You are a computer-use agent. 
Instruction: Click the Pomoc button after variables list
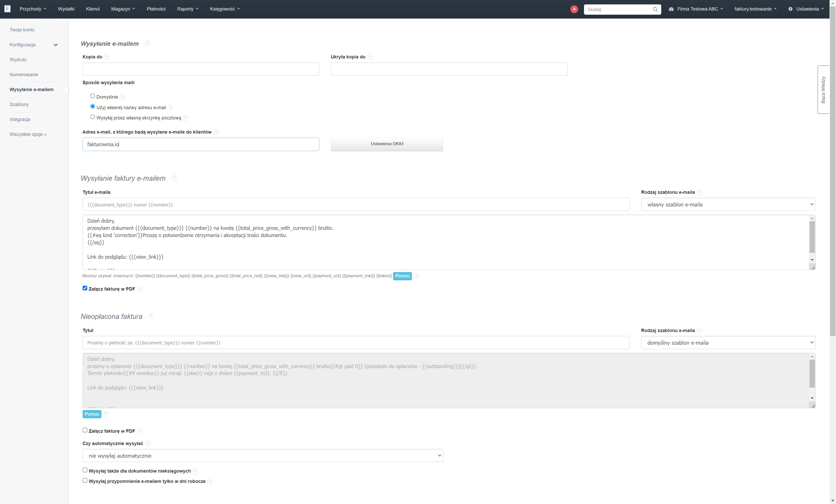[402, 276]
